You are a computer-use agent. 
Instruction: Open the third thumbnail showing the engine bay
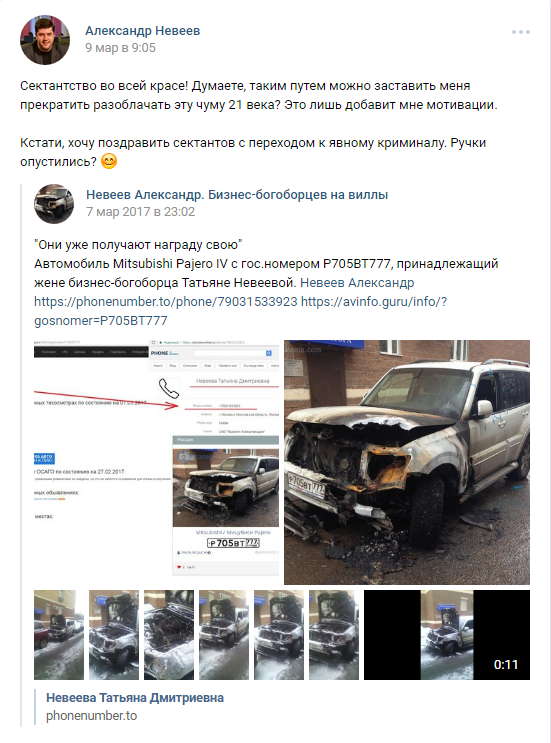click(169, 635)
